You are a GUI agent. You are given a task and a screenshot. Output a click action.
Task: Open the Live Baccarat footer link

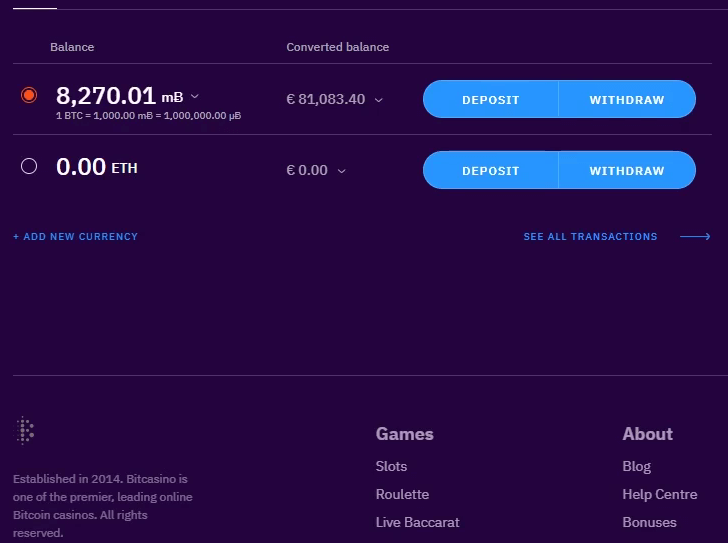417,522
